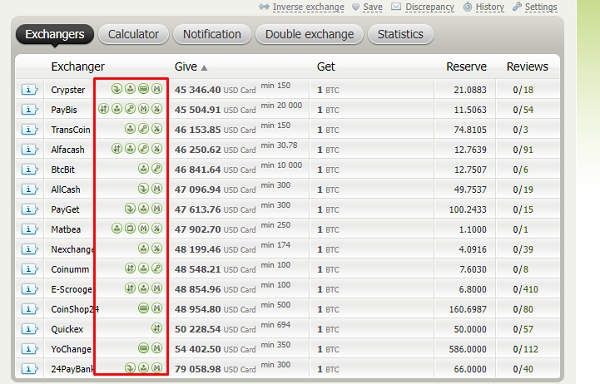Sort by the Get column header
The width and height of the screenshot is (600, 384).
pos(326,67)
